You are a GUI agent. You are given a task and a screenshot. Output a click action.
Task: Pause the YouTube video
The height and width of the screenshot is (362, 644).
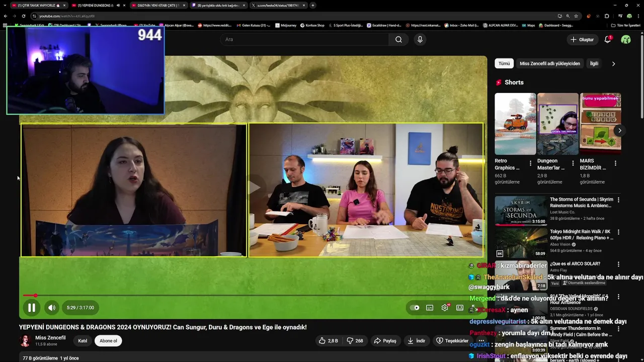(31, 308)
